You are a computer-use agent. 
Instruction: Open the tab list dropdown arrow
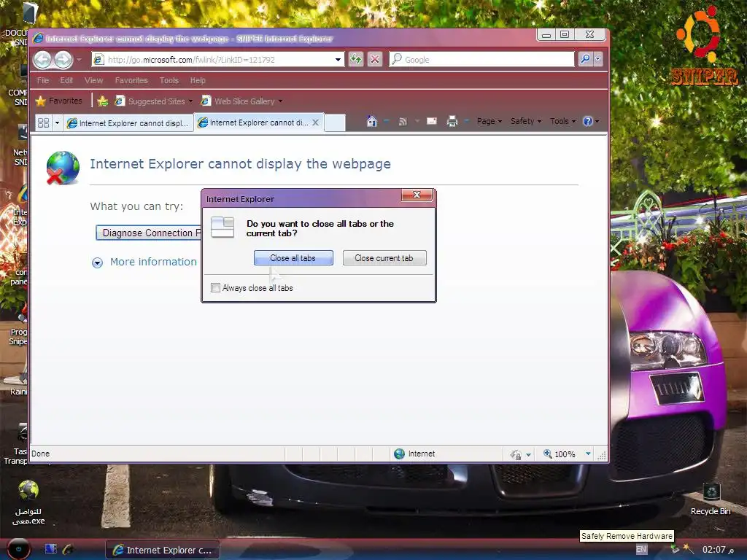(57, 122)
